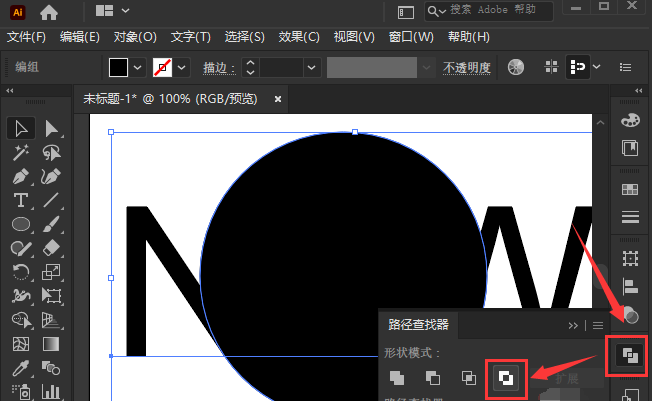Select the Gradient tool
652x401 pixels.
click(51, 344)
